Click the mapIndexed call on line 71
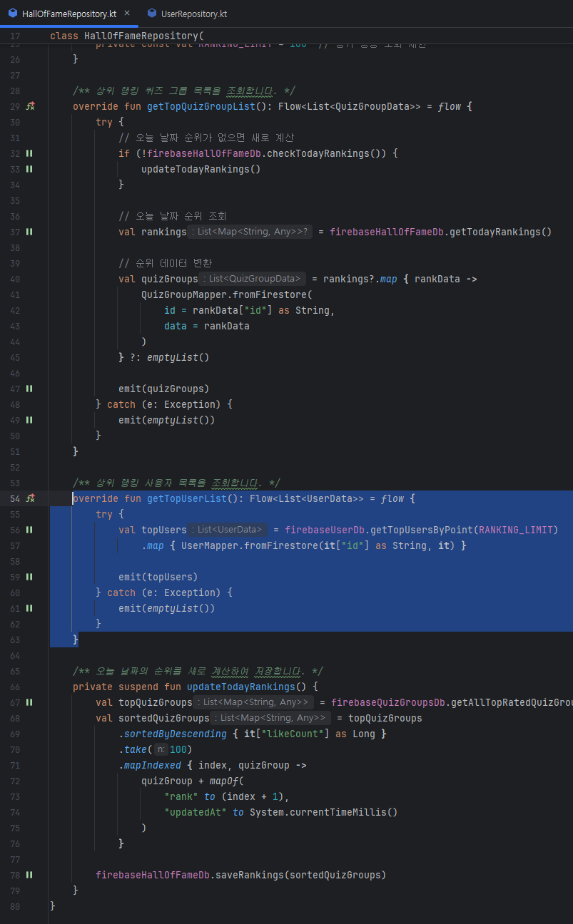 coord(153,765)
